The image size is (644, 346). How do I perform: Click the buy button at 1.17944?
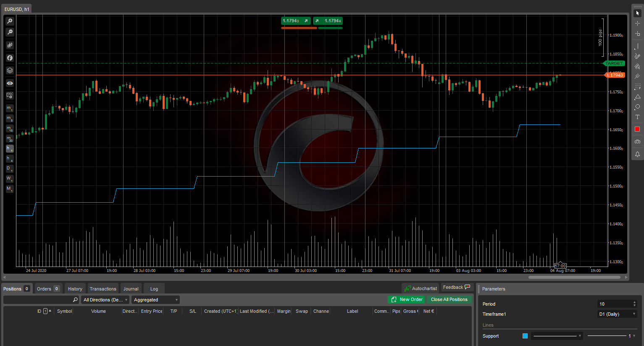(328, 21)
